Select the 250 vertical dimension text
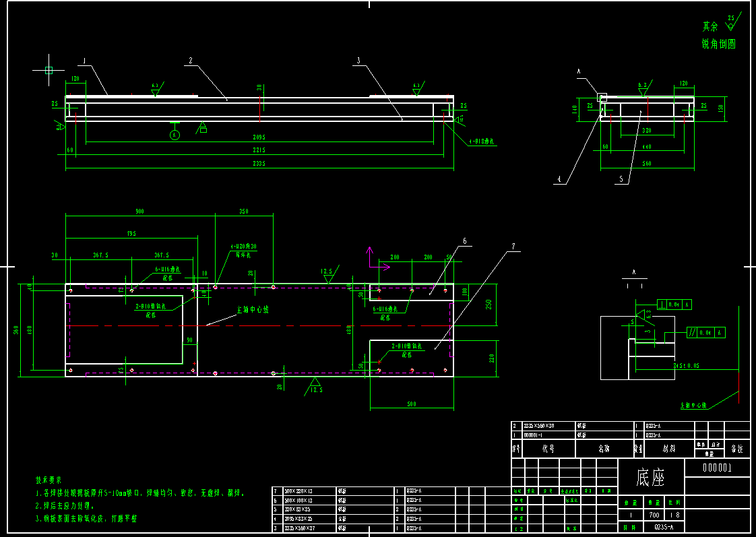 tap(489, 305)
